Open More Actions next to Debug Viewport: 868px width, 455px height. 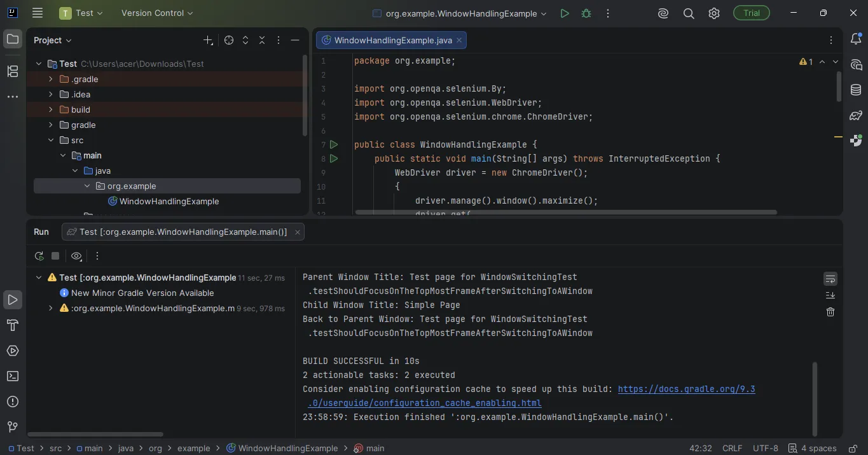pyautogui.click(x=608, y=13)
